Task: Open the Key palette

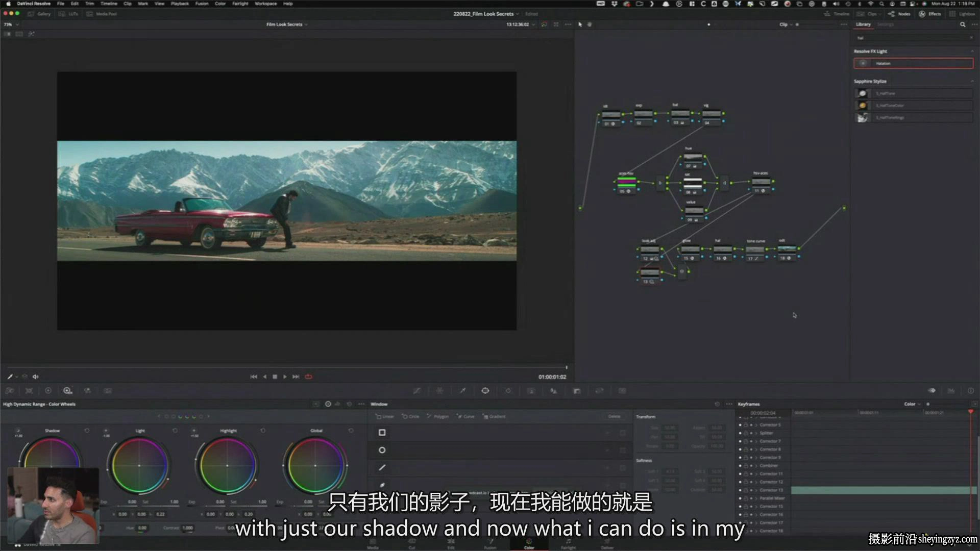Action: 577,391
